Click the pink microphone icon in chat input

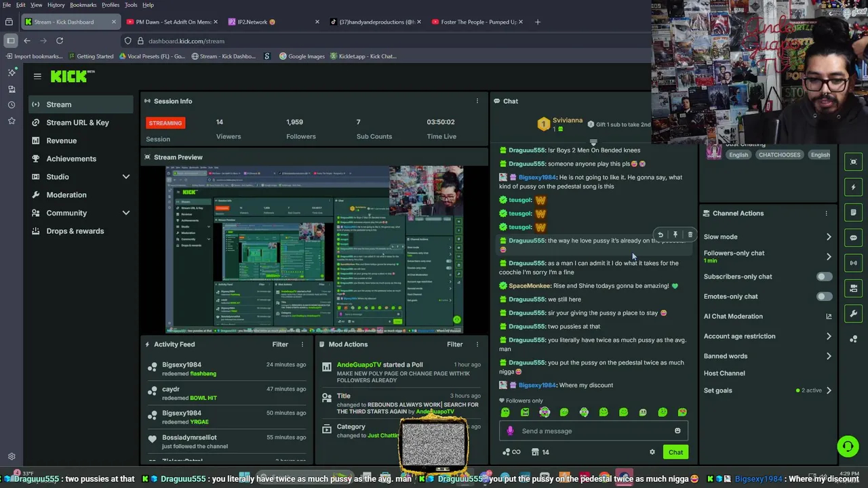[511, 431]
